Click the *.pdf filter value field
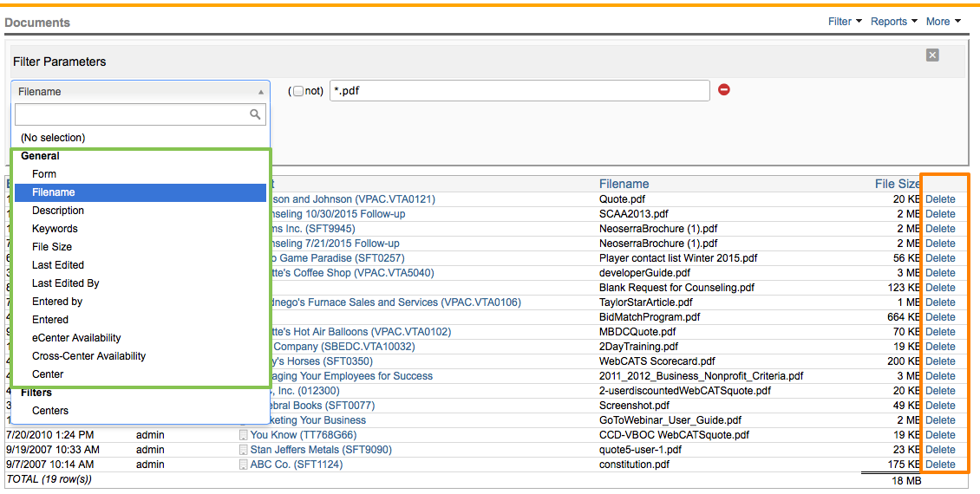The height and width of the screenshot is (494, 980). [x=519, y=91]
